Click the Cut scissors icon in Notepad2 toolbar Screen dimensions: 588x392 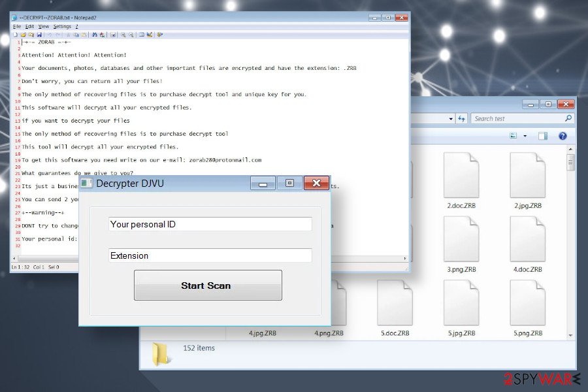(68, 35)
